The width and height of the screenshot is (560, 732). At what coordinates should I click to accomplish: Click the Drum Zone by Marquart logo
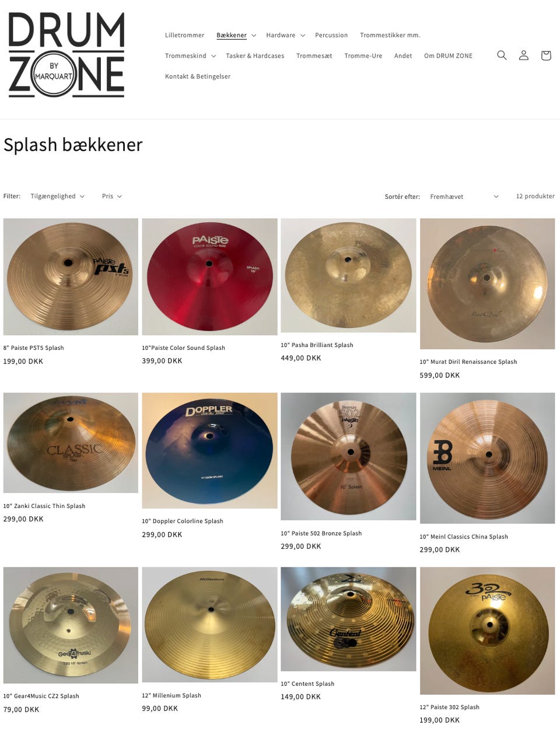tap(66, 55)
